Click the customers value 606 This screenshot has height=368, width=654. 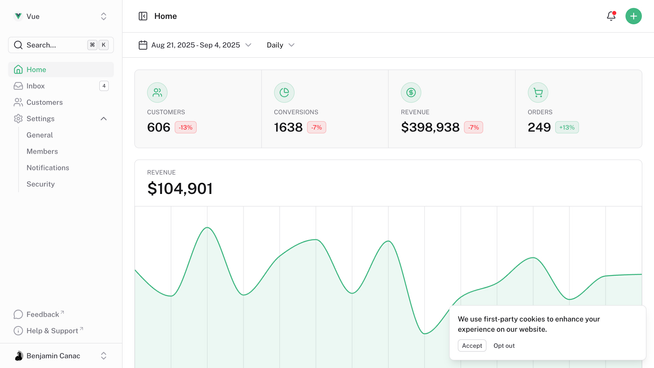coord(158,127)
